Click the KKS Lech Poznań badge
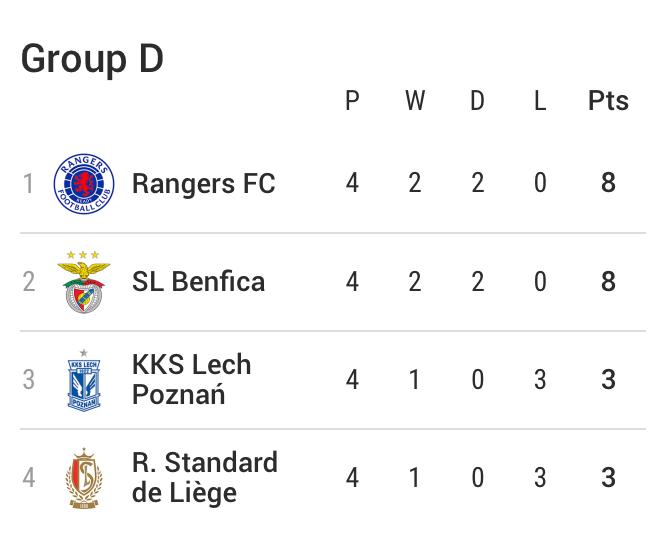This screenshot has width=669, height=560. pos(84,380)
